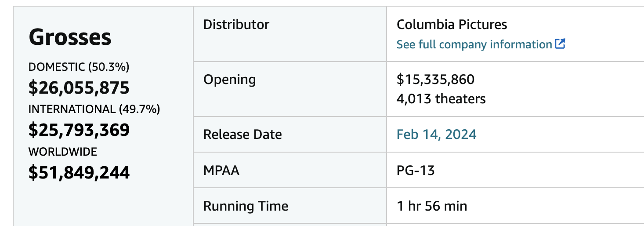Click the Running Time row label
The height and width of the screenshot is (226, 644).
246,206
